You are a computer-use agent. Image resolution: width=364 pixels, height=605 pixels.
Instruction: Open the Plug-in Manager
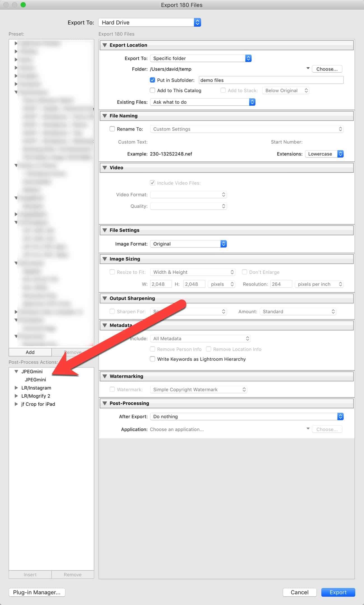coord(37,592)
